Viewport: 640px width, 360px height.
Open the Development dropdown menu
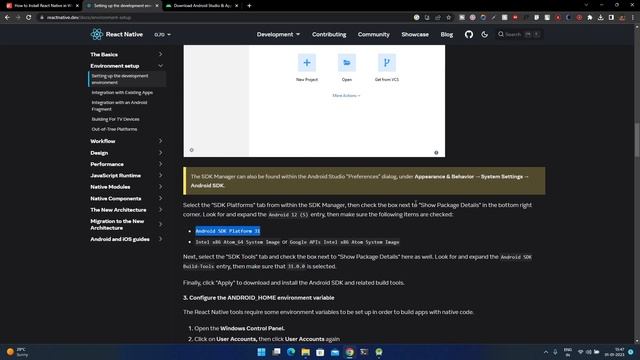tap(278, 34)
